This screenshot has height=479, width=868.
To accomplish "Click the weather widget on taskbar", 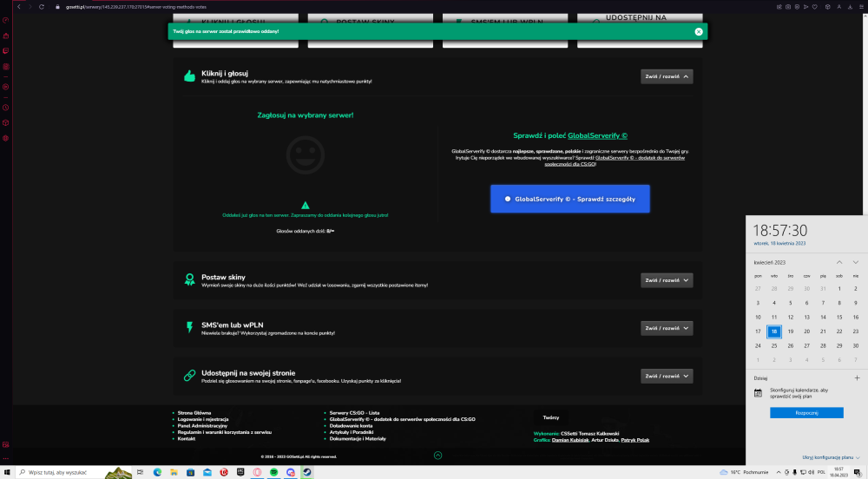I will pos(743,472).
